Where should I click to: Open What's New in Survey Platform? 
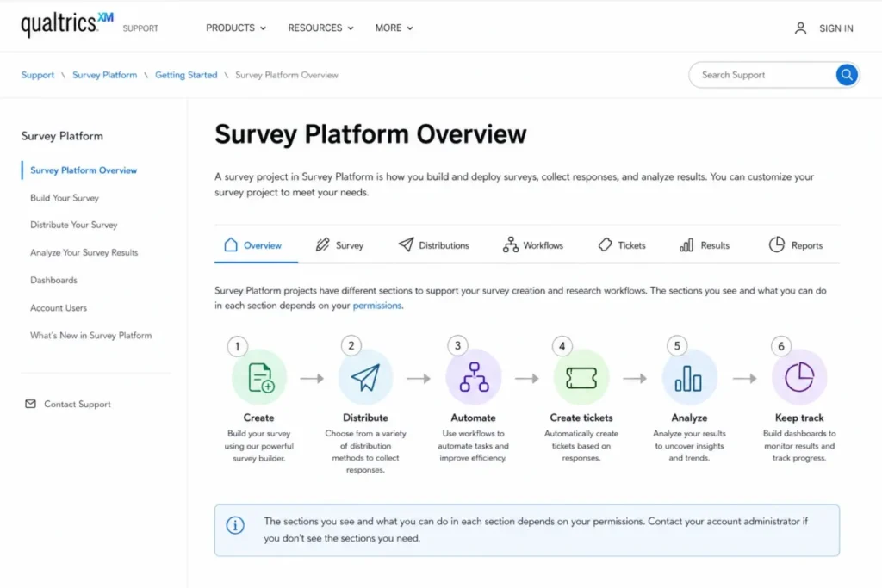tap(91, 335)
